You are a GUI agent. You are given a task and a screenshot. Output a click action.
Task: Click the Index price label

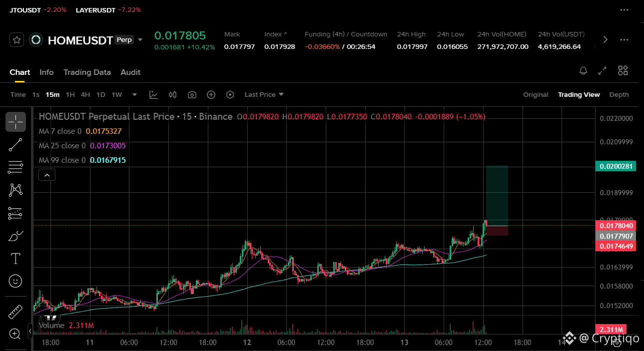point(276,34)
